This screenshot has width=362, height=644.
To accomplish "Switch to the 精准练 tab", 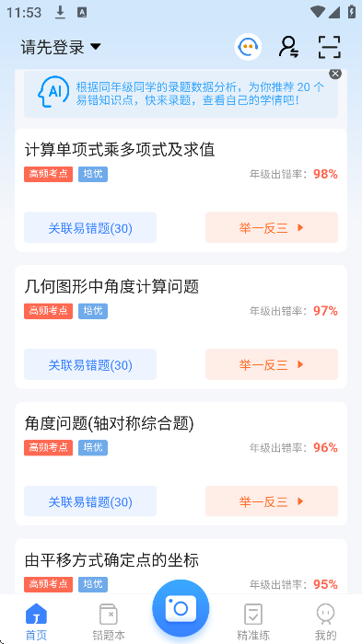I will tap(253, 622).
